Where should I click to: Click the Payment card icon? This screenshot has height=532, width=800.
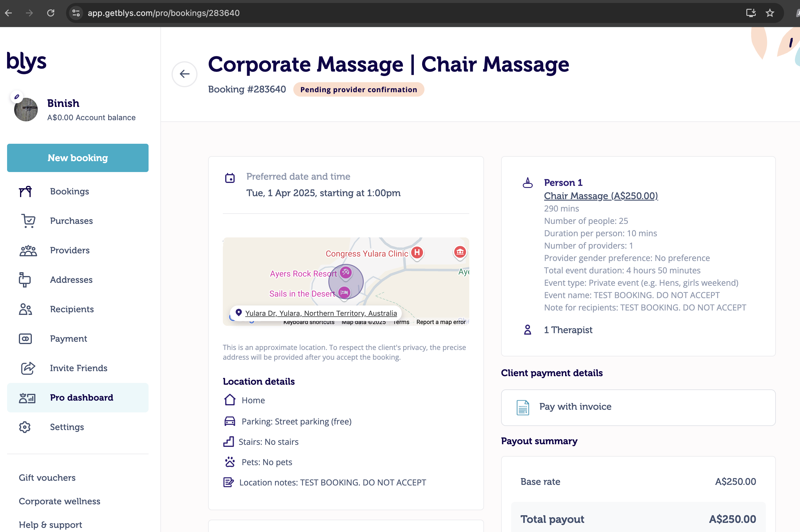pos(25,338)
